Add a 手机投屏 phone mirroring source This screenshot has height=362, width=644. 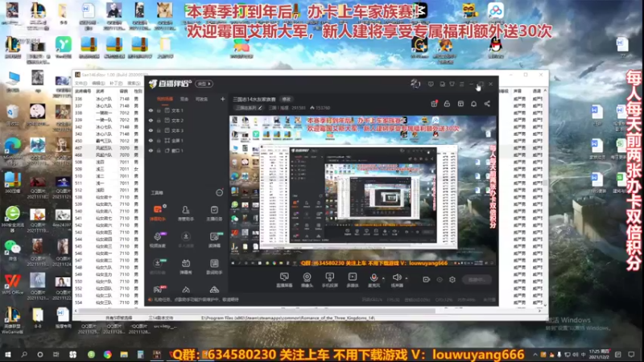(x=329, y=280)
